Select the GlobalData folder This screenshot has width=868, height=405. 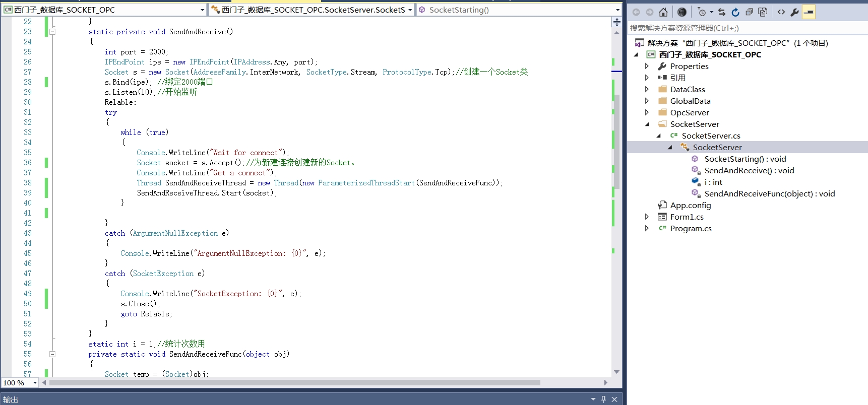tap(690, 101)
